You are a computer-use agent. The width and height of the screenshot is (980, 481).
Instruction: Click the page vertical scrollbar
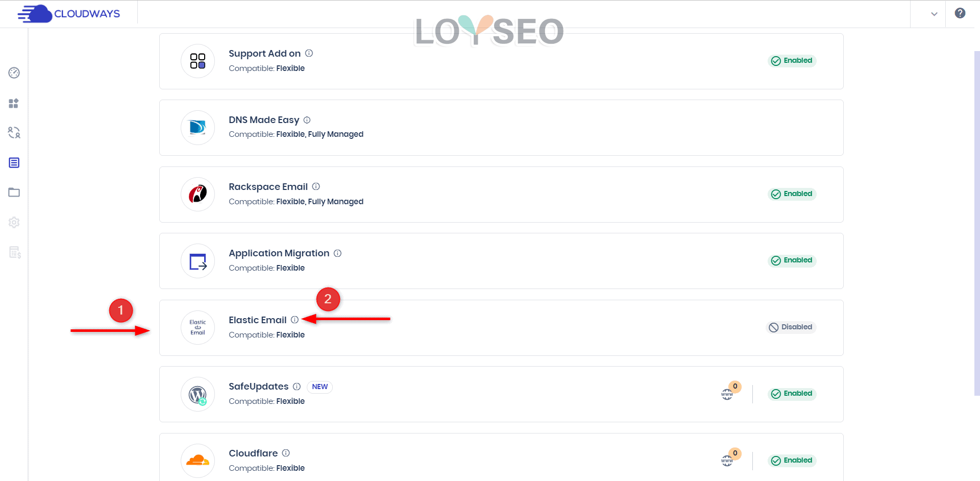(x=976, y=223)
